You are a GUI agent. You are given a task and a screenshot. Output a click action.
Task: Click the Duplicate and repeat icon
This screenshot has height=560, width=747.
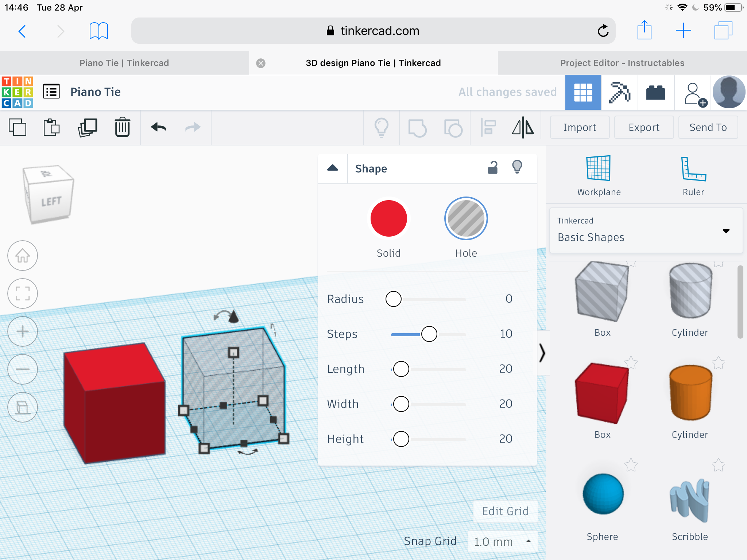(x=88, y=127)
